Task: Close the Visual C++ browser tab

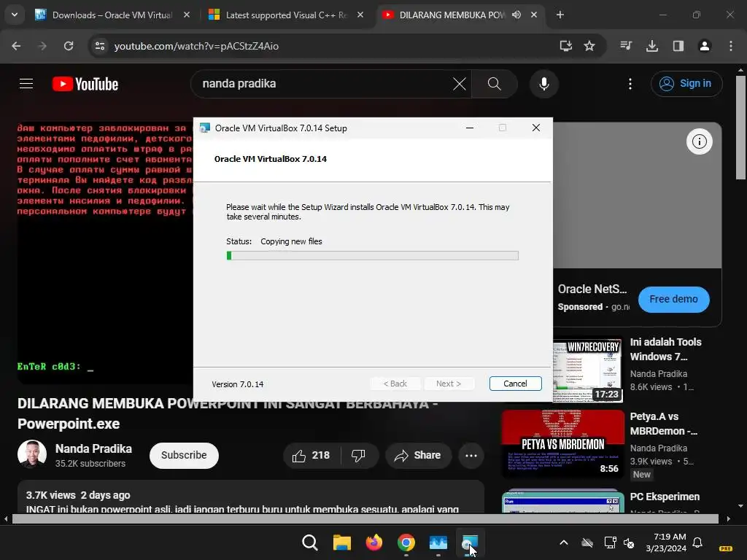Action: [360, 15]
